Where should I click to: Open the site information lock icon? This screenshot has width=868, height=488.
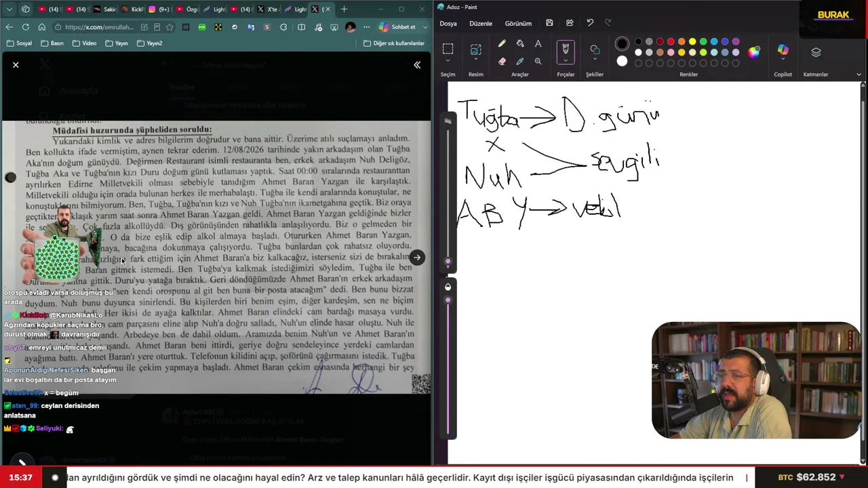tap(59, 27)
